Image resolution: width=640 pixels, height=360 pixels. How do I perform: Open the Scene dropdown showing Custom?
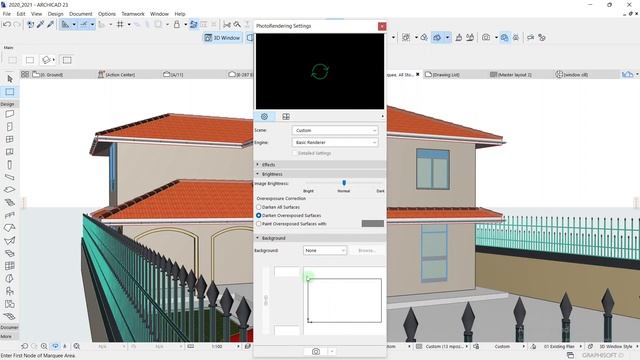click(335, 130)
